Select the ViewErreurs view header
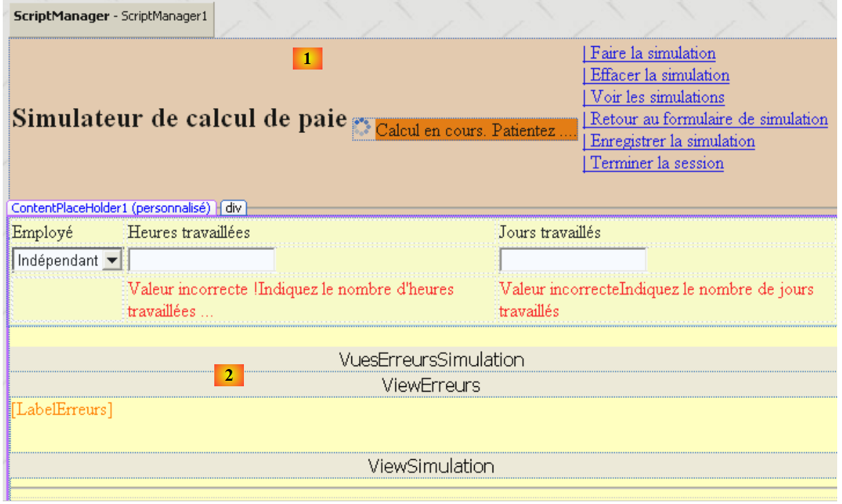Image resolution: width=842 pixels, height=504 pixels. click(431, 386)
